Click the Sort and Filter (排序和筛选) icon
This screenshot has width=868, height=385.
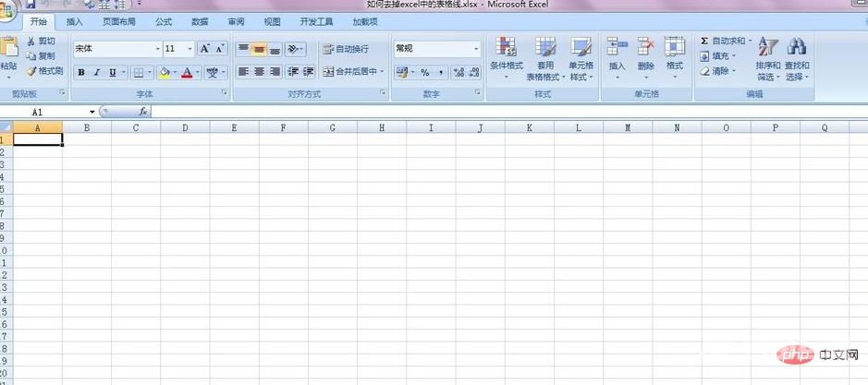coord(768,57)
